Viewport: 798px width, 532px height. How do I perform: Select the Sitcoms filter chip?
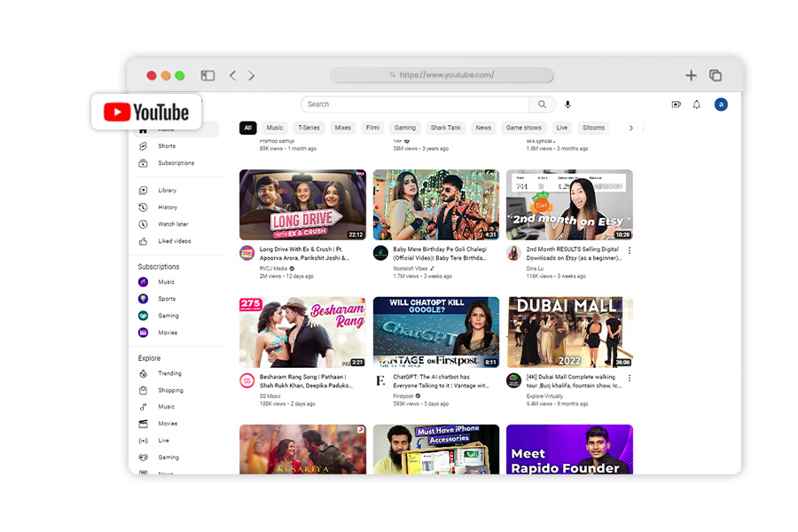coord(593,128)
